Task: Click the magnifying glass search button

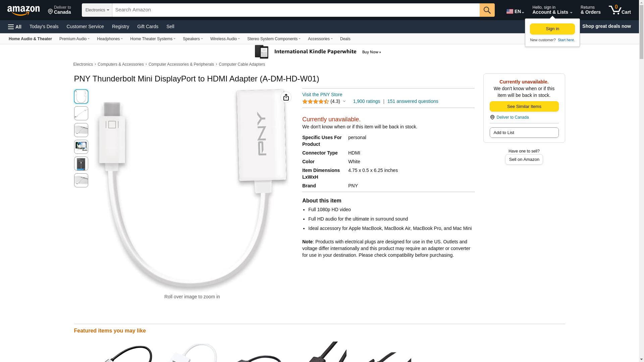Action: click(x=487, y=10)
